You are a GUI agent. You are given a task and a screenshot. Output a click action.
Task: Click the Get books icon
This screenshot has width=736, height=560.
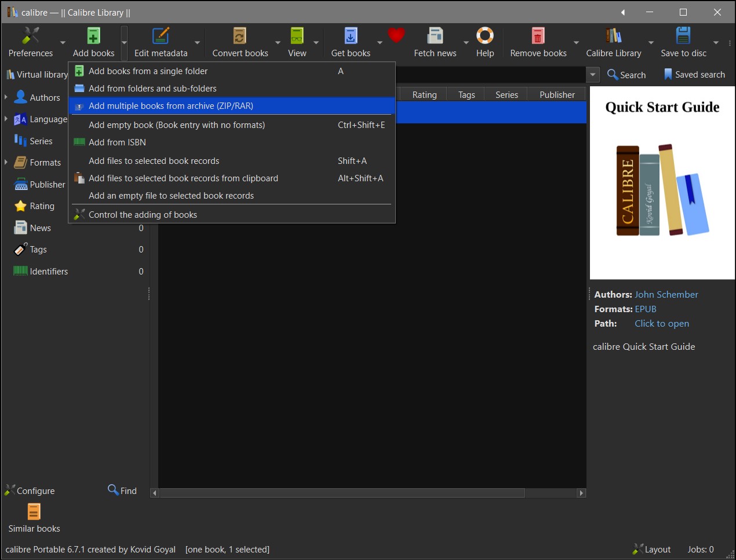[x=351, y=36]
